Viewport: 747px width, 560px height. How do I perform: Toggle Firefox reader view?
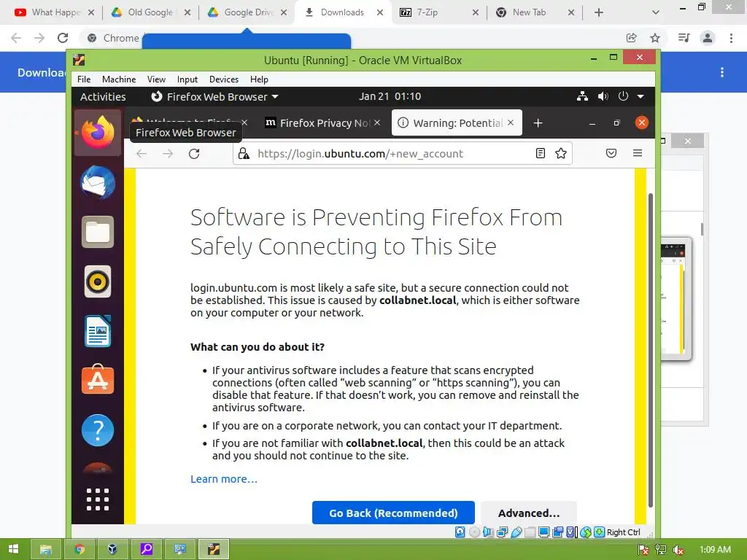[541, 153]
